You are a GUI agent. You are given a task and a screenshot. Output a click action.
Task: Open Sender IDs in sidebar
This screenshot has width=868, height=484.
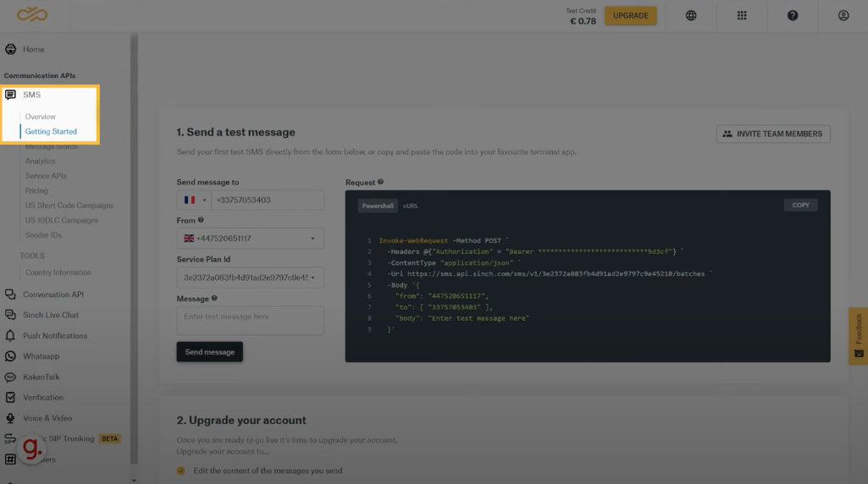[x=43, y=235]
